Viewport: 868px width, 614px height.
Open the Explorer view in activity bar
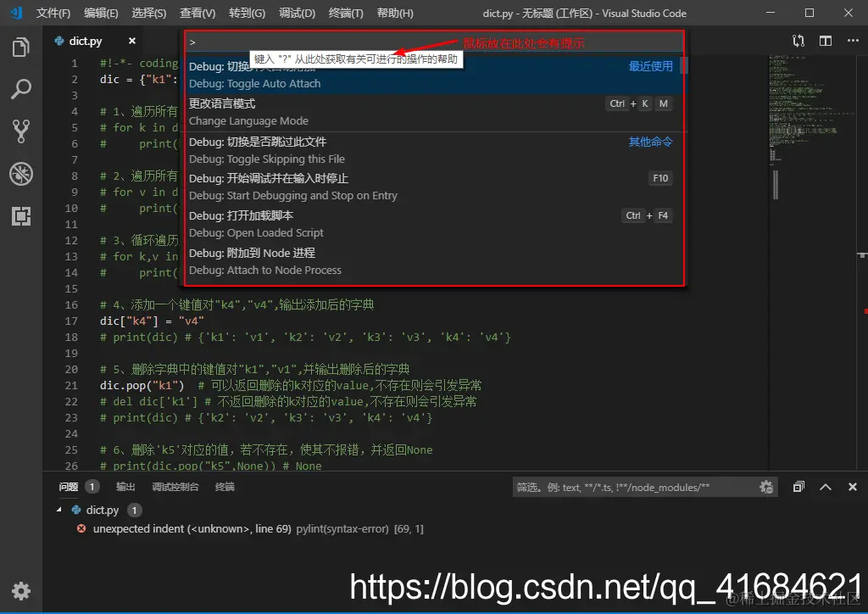click(x=21, y=47)
